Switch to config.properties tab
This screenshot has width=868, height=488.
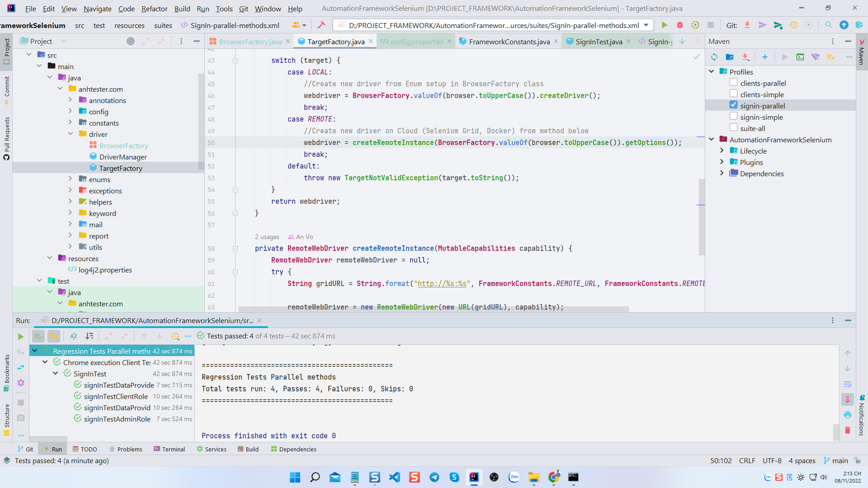click(416, 42)
